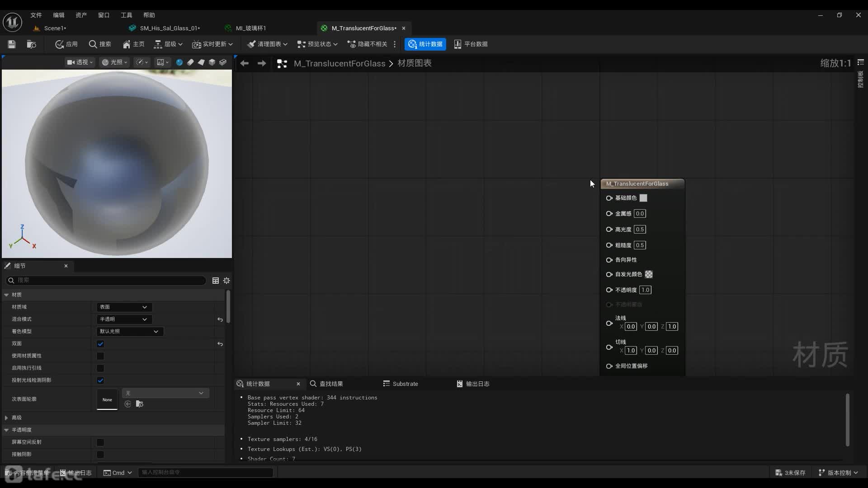This screenshot has width=868, height=488.
Task: Click the 基础颜色 color swatch
Action: (x=643, y=198)
